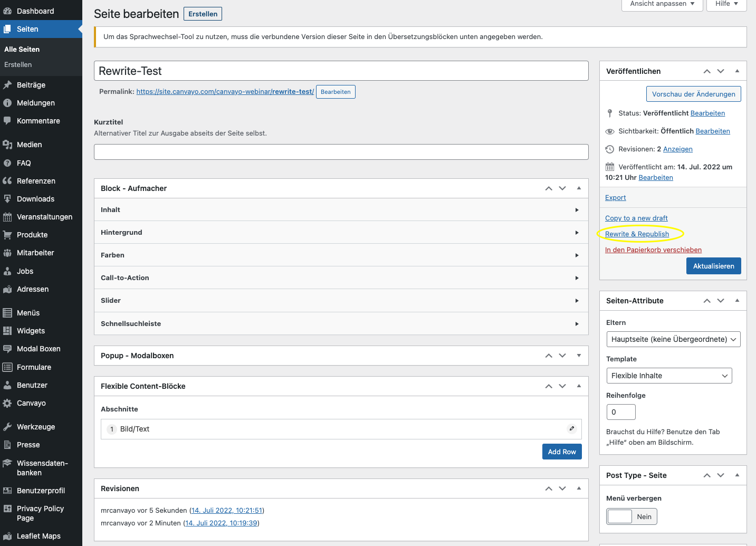
Task: Collapse the Flexible Content-Blöcke panel
Action: click(x=579, y=386)
